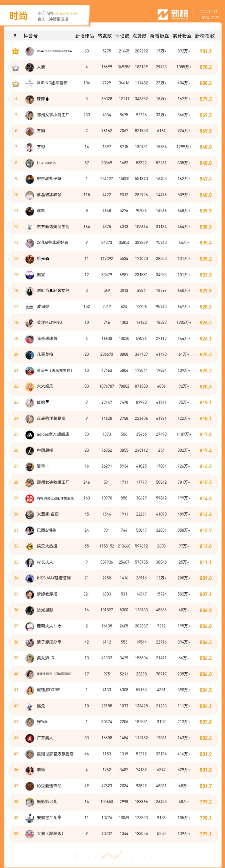Image resolution: width=225 pixels, height=868 pixels.
Task: Open 郑州女裤小荷工厂 account name
Action: pyautogui.click(x=53, y=115)
